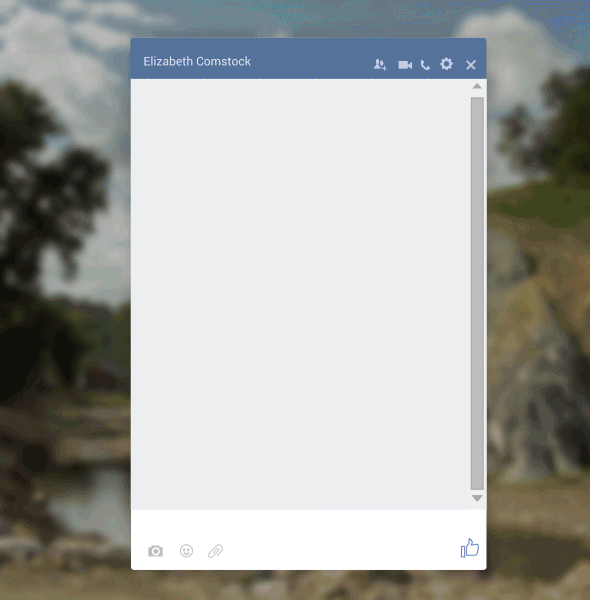
Task: Click empty space beside the paperclip icon
Action: coord(337,551)
